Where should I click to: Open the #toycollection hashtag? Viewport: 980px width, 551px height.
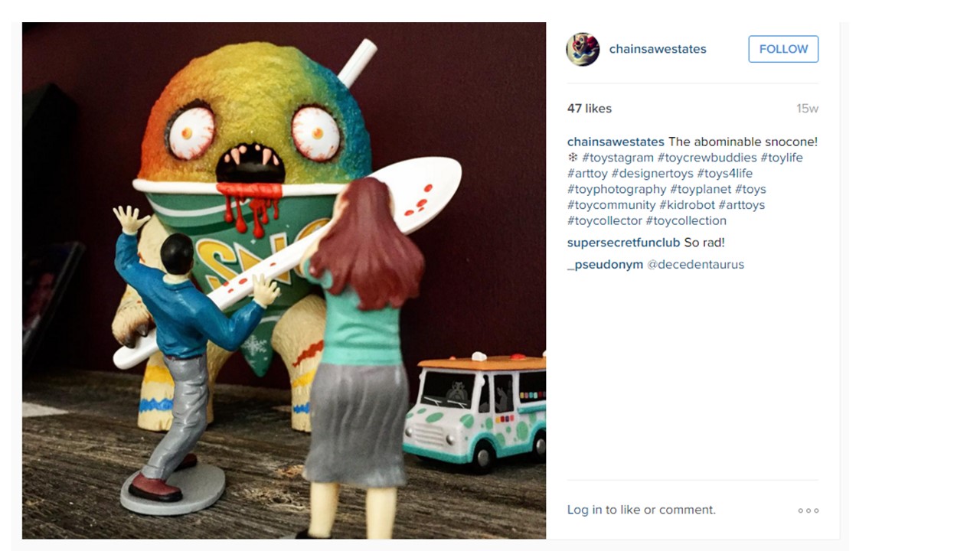(x=686, y=220)
